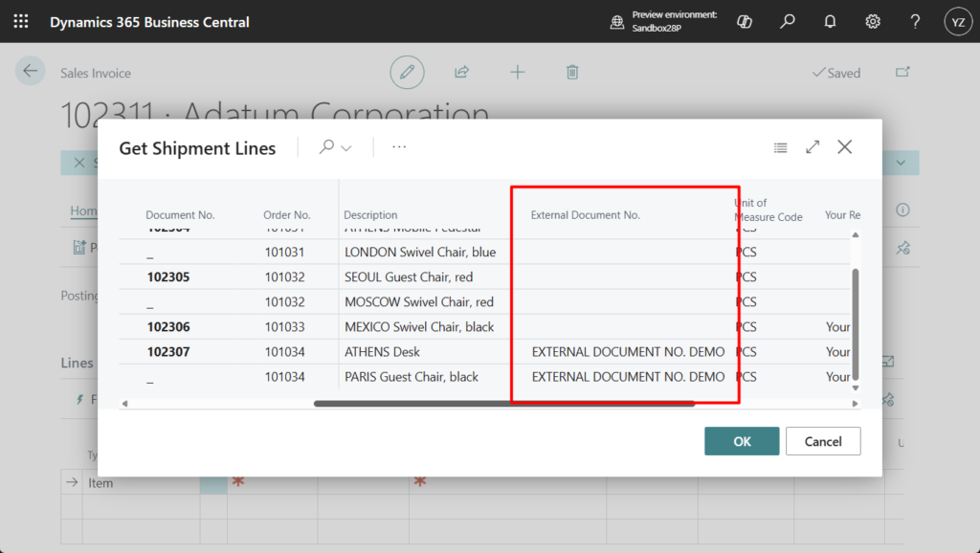Select shipment document 102305
The image size is (980, 553).
point(168,277)
